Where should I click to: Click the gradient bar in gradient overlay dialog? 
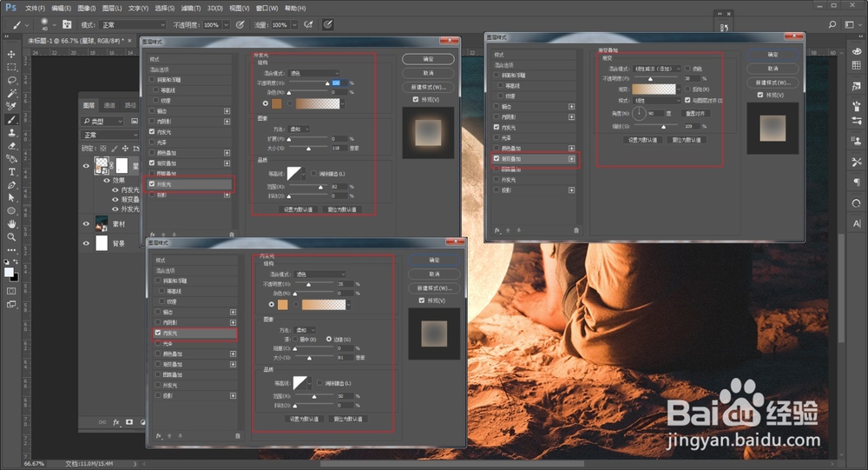[x=654, y=89]
